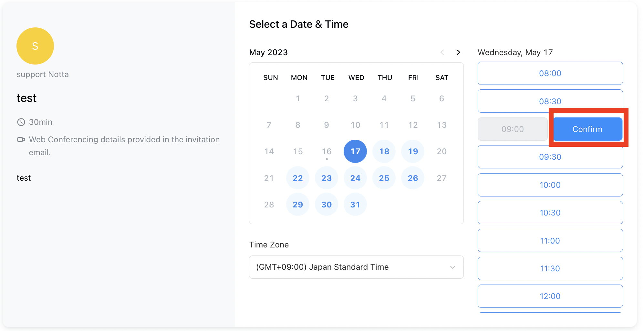Click the support Notta host name
The height and width of the screenshot is (331, 644).
pyautogui.click(x=43, y=75)
